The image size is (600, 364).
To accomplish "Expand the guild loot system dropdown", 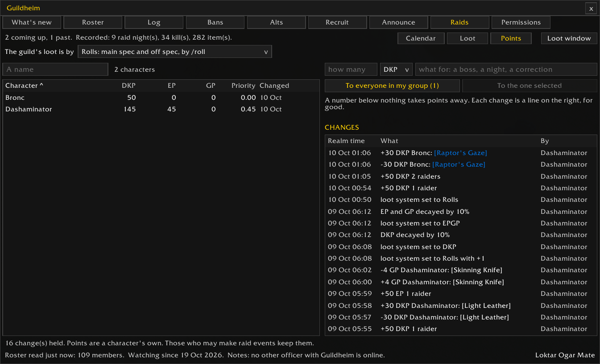I will click(174, 52).
